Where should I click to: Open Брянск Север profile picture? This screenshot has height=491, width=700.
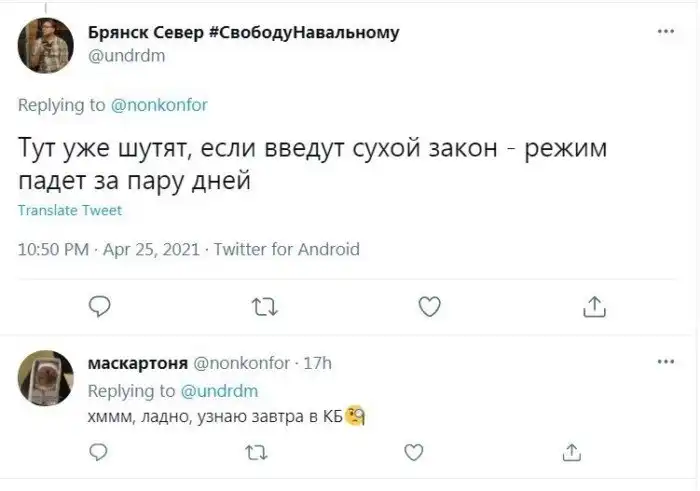tap(45, 45)
